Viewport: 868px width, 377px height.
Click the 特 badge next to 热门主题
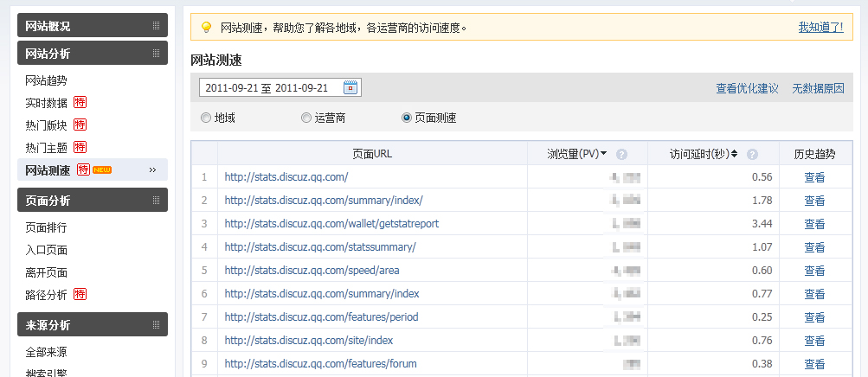(x=80, y=147)
